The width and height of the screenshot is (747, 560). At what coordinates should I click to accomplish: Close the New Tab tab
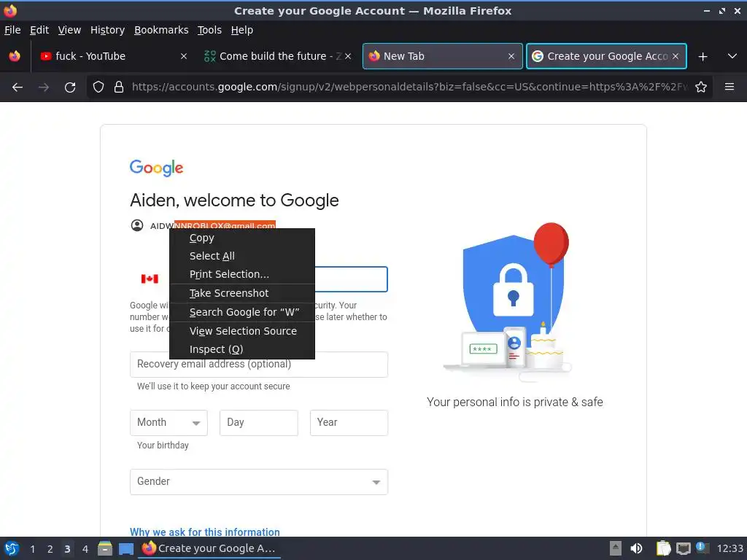511,56
